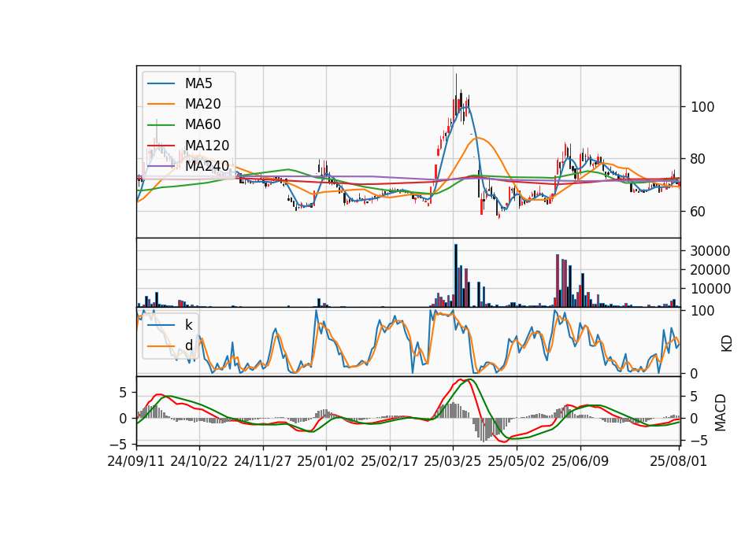
Task: Click the 24/09/11 date tick label
Action: (x=136, y=461)
